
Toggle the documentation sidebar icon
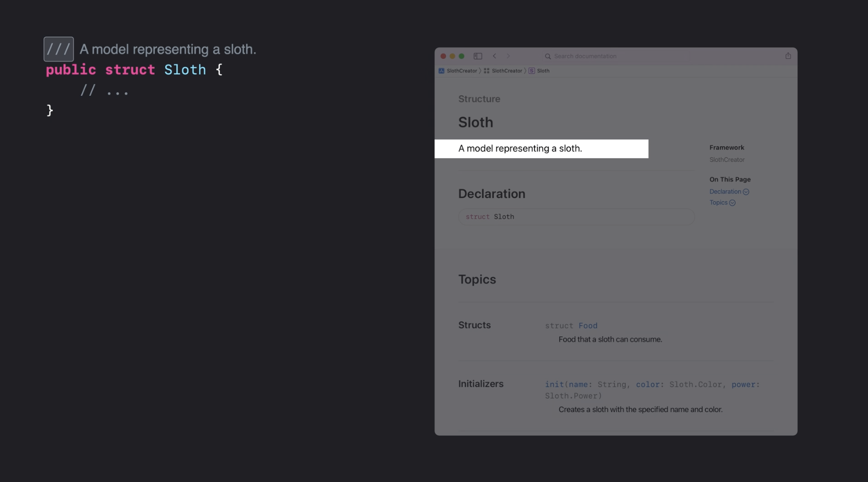(478, 56)
